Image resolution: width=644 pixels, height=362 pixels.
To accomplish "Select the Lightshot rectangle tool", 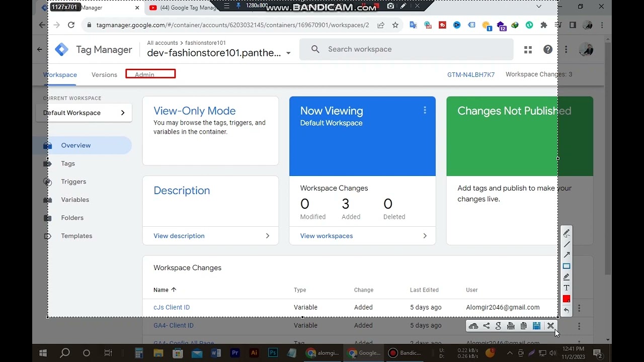I will tap(567, 266).
